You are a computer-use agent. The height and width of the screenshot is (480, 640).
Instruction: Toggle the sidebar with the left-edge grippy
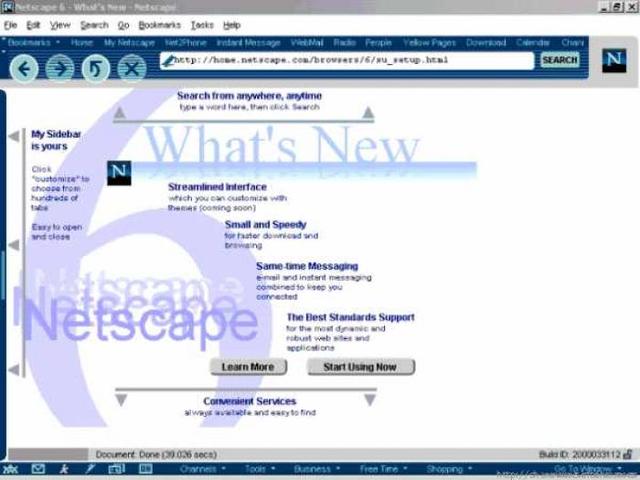[2, 276]
